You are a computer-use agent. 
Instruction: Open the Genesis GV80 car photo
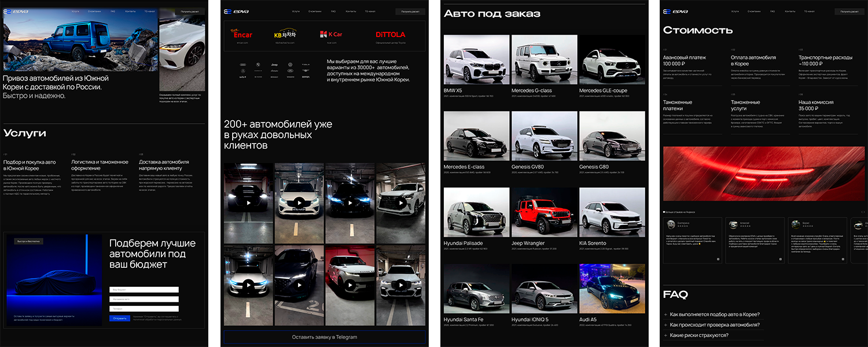coord(544,136)
